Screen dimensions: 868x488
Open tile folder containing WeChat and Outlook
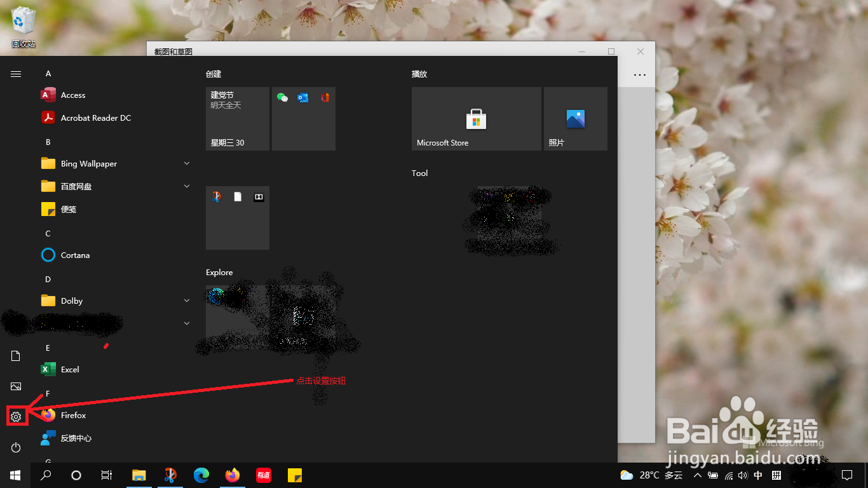[x=304, y=119]
